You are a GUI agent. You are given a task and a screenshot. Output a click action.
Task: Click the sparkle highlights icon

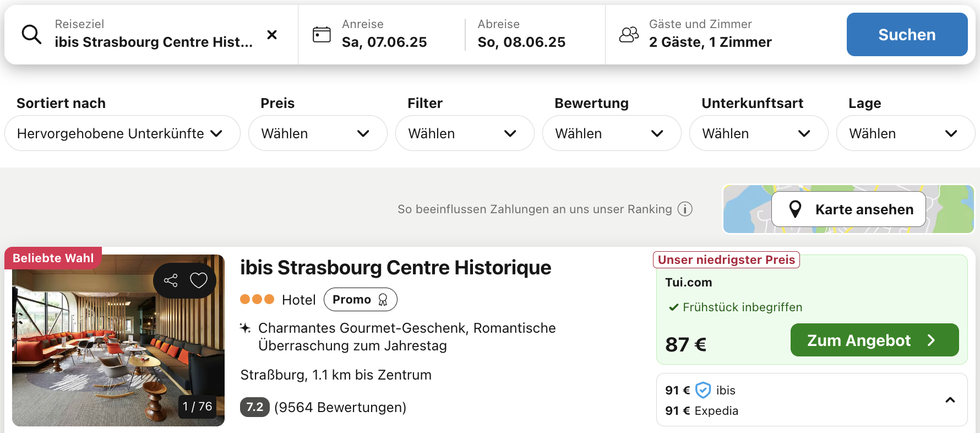[246, 328]
